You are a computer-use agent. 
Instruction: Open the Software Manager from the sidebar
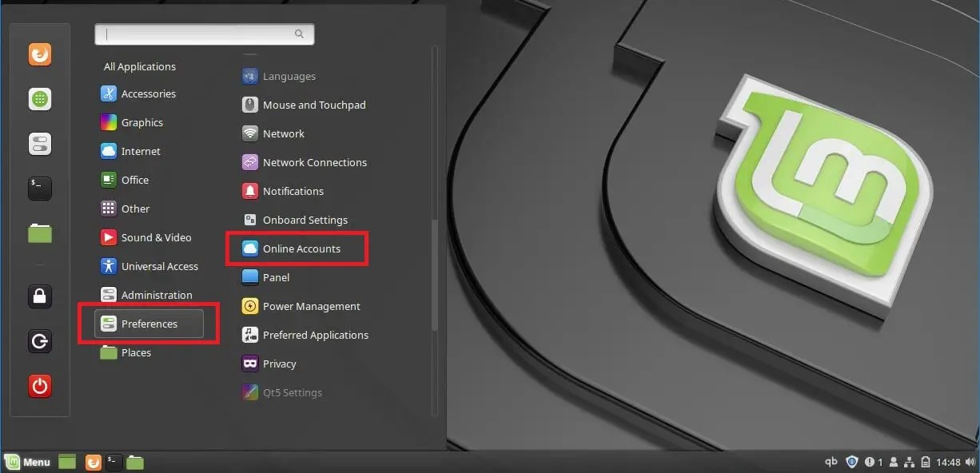pos(39,99)
